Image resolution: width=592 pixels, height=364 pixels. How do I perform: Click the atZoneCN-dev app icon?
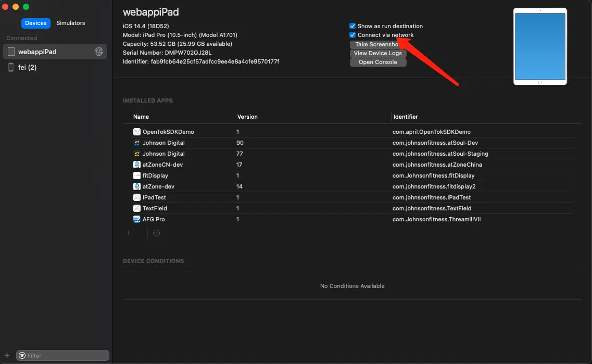pos(136,165)
